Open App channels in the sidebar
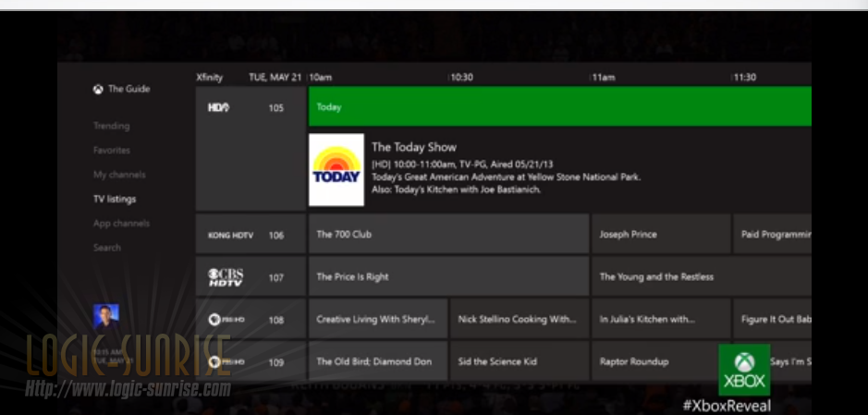The image size is (868, 415). tap(121, 223)
